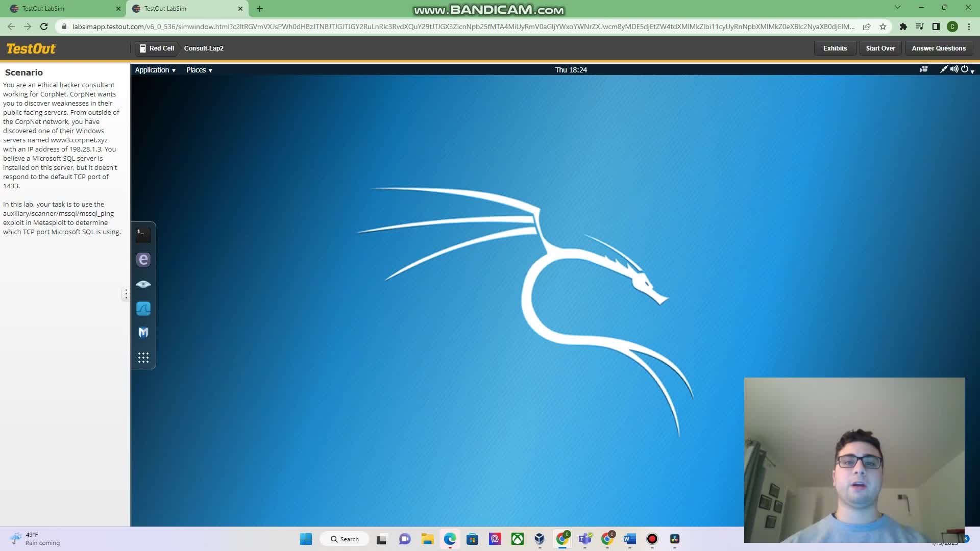Viewport: 980px width, 551px height.
Task: Open Microsoft Store from the taskbar
Action: [x=472, y=539]
